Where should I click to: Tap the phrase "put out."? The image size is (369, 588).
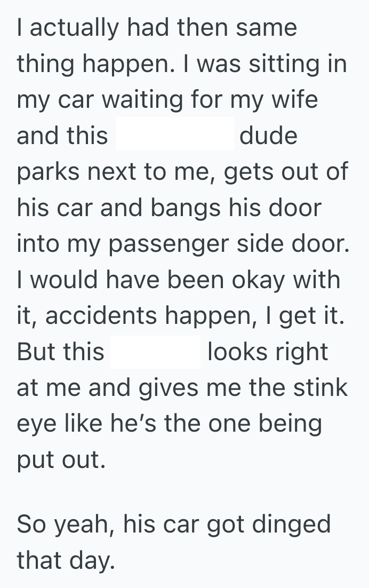point(59,460)
